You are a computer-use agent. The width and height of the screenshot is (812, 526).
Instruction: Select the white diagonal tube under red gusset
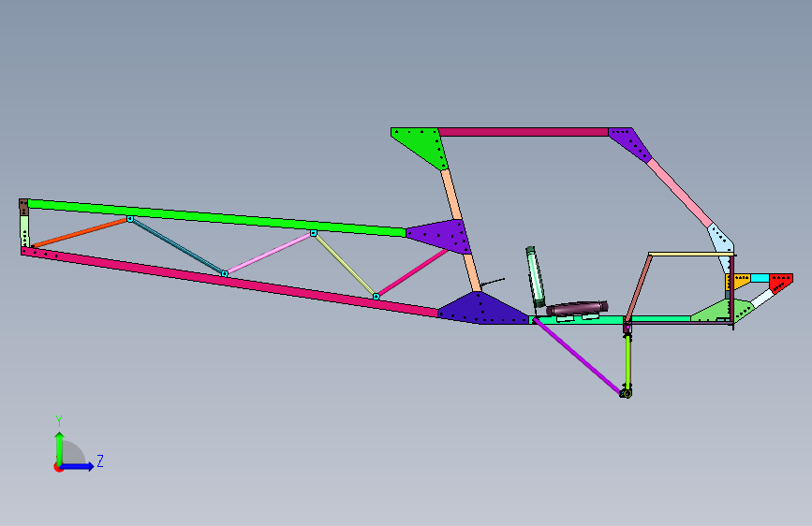pyautogui.click(x=762, y=299)
